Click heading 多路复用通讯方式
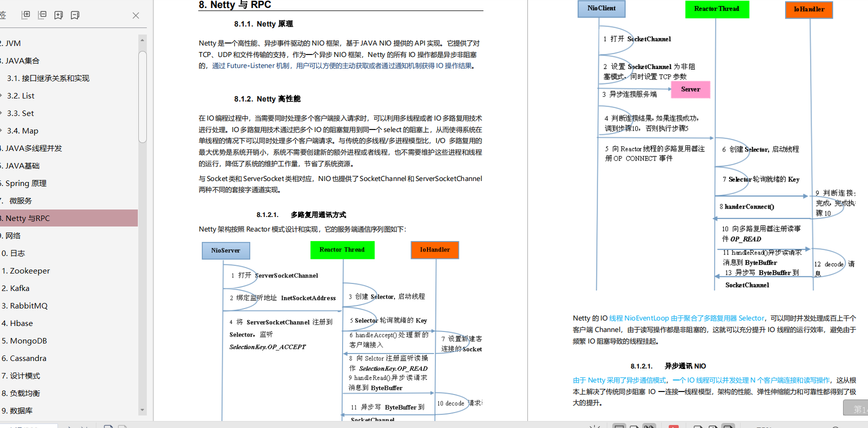Viewport: 868px width, 428px height. coord(319,214)
